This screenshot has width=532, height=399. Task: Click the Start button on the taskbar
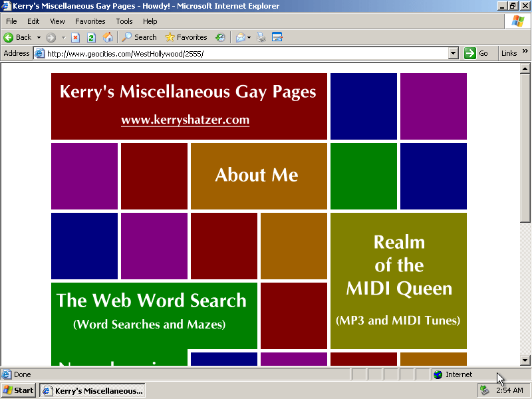[19, 390]
